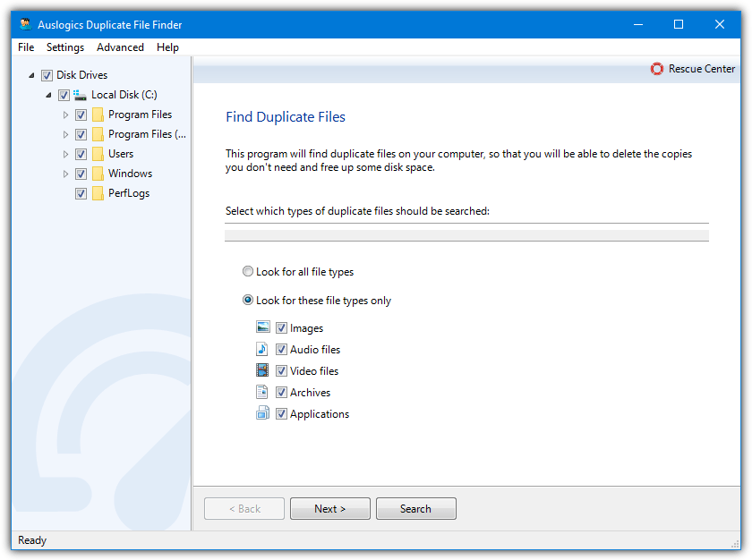This screenshot has height=560, width=752.
Task: Uncheck the Archives checkbox
Action: (281, 393)
